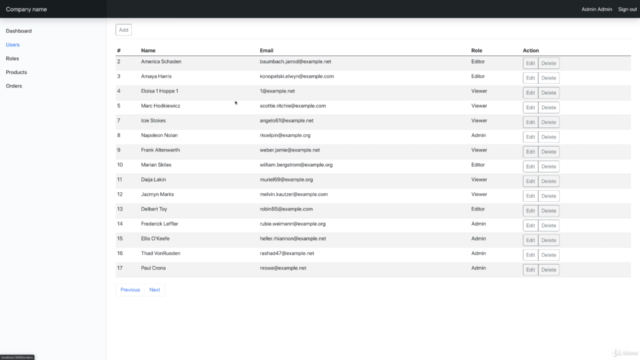The width and height of the screenshot is (640, 360).
Task: Delete user Jazmyn Marks
Action: point(549,196)
